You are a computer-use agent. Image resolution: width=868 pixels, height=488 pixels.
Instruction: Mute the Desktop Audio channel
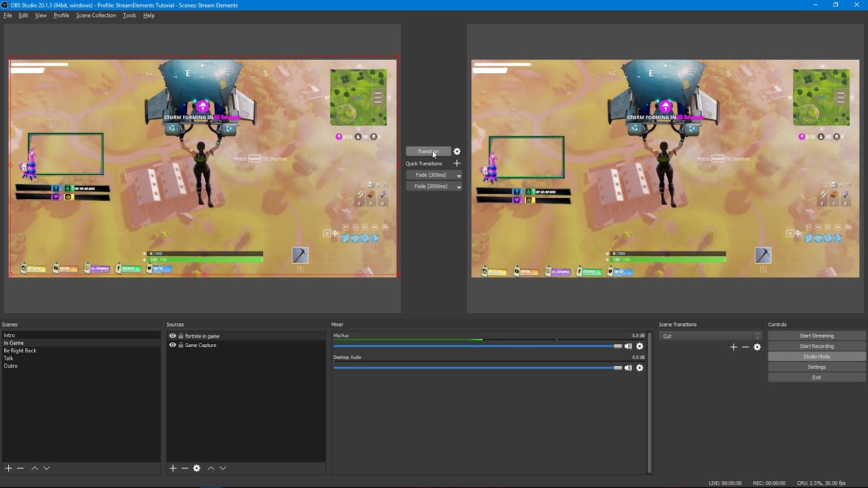pyautogui.click(x=628, y=368)
